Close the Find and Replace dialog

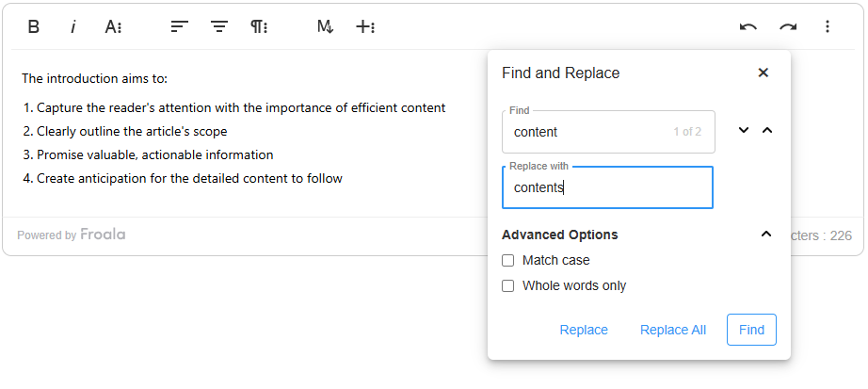coord(763,73)
